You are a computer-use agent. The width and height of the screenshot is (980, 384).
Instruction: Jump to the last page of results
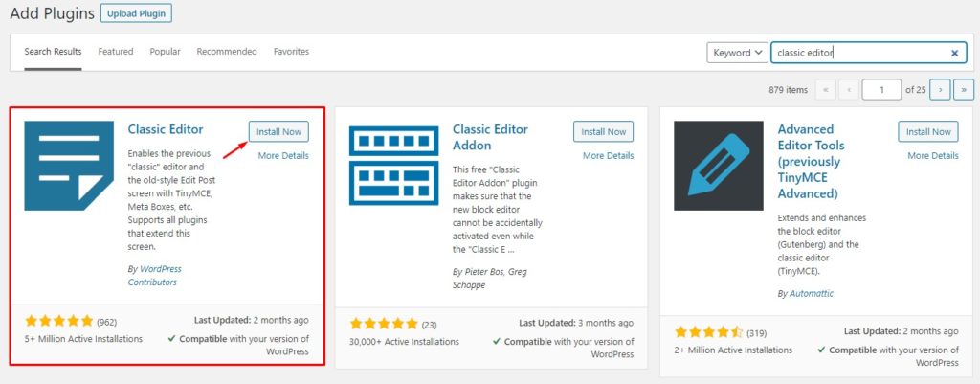[964, 90]
